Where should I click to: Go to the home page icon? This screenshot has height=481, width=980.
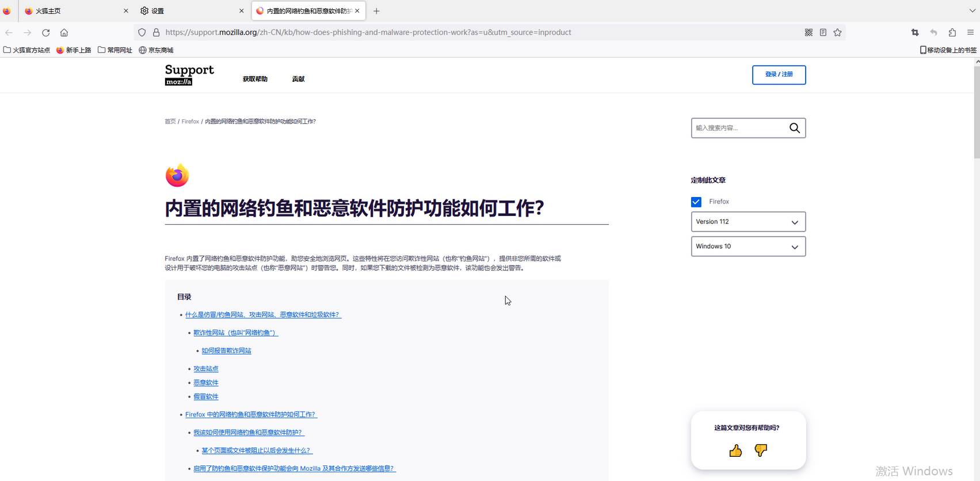(64, 33)
